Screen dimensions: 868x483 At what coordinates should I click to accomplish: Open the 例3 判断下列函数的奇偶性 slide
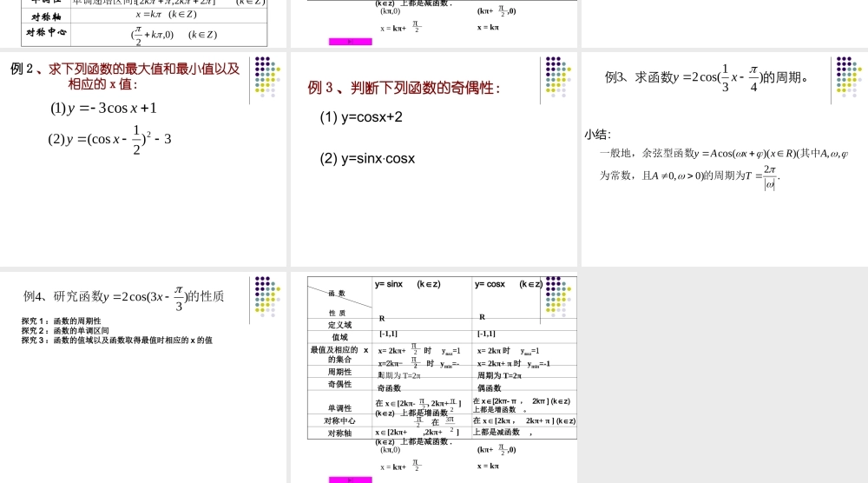[x=433, y=160]
